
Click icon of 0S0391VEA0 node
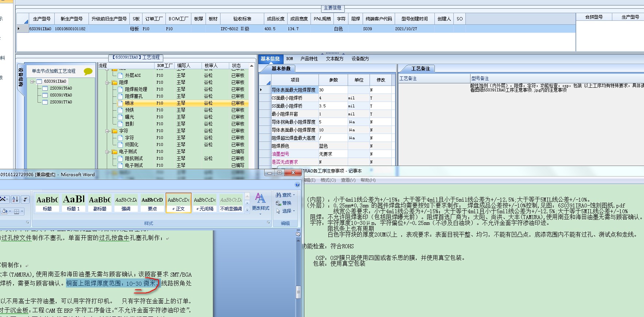pyautogui.click(x=45, y=95)
